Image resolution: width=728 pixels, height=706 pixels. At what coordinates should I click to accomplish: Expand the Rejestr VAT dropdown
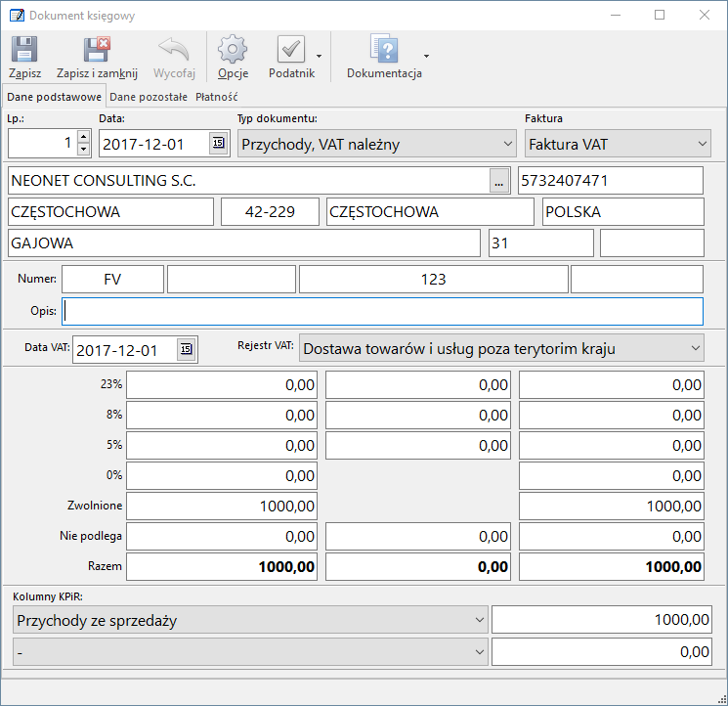(695, 348)
